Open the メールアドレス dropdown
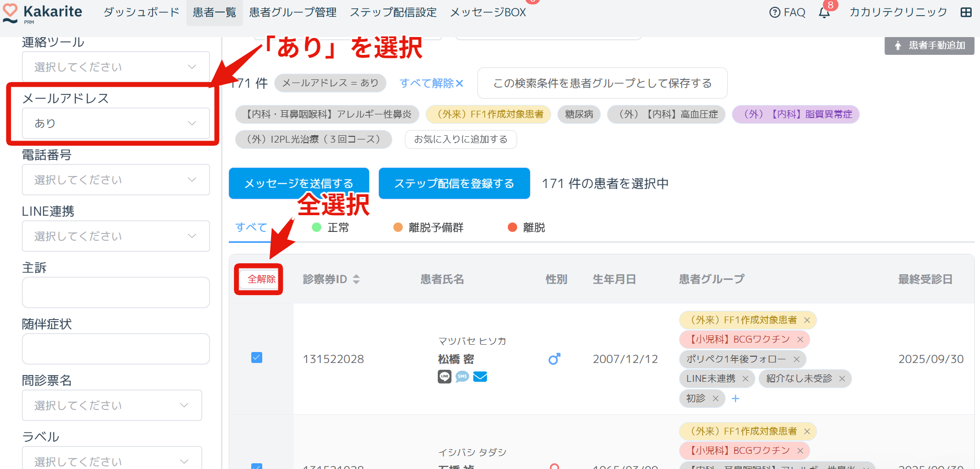 point(115,123)
